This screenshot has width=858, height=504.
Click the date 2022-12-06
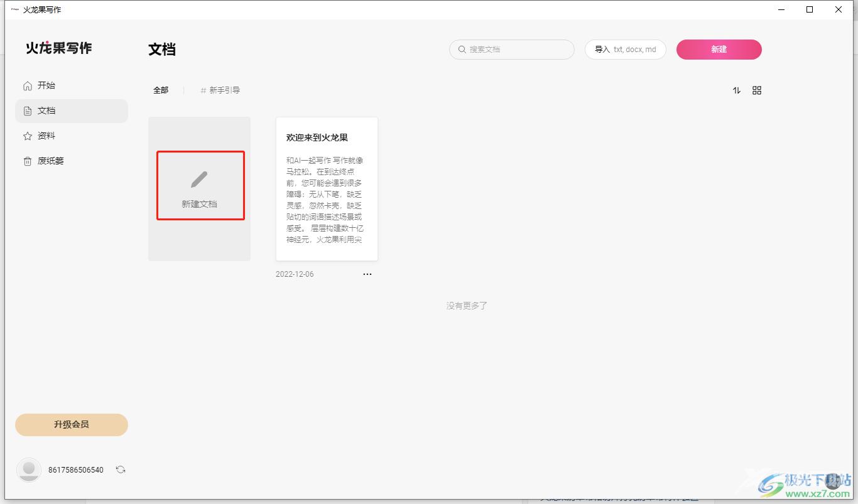295,274
